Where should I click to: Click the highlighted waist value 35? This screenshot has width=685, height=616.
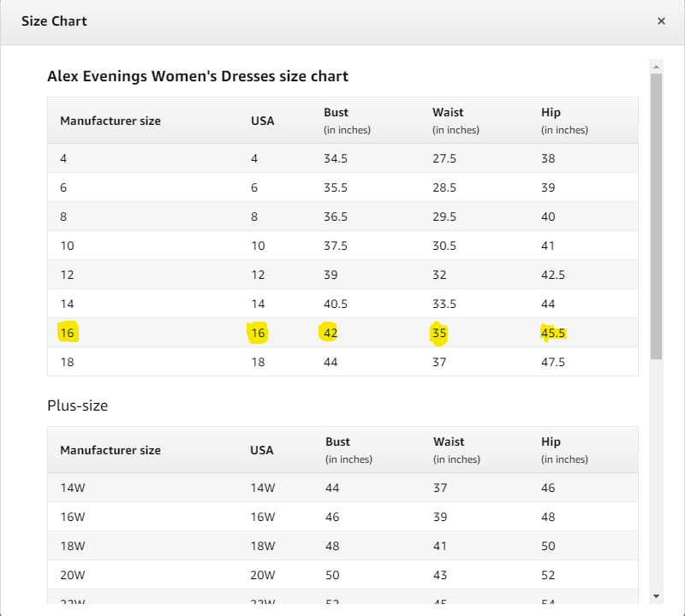tap(439, 333)
